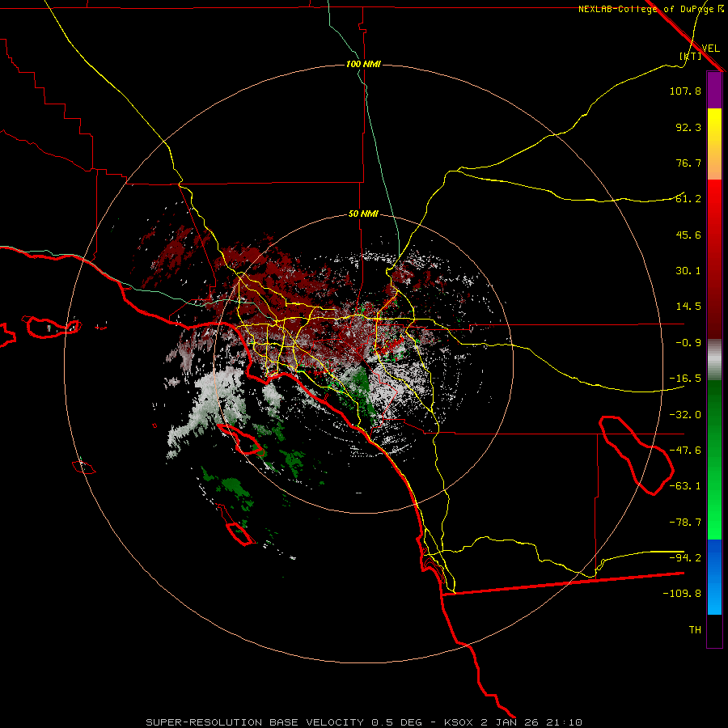The width and height of the screenshot is (728, 728).
Task: Select the -78.7 scale value
Action: click(x=685, y=523)
